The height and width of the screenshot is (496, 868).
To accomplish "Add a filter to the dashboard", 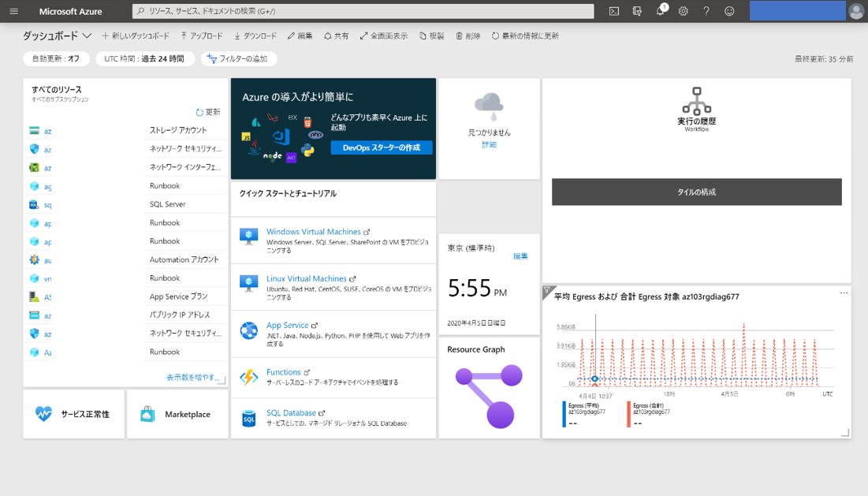I will [x=238, y=58].
